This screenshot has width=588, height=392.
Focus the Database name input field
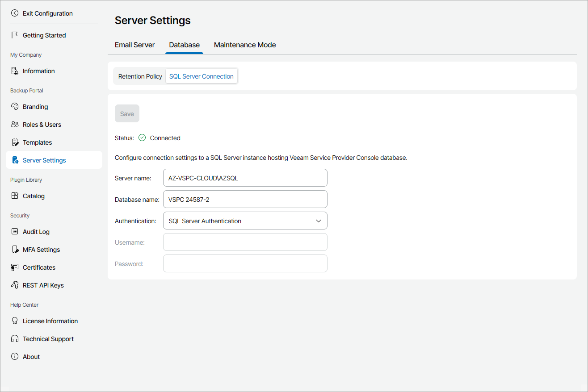(245, 200)
